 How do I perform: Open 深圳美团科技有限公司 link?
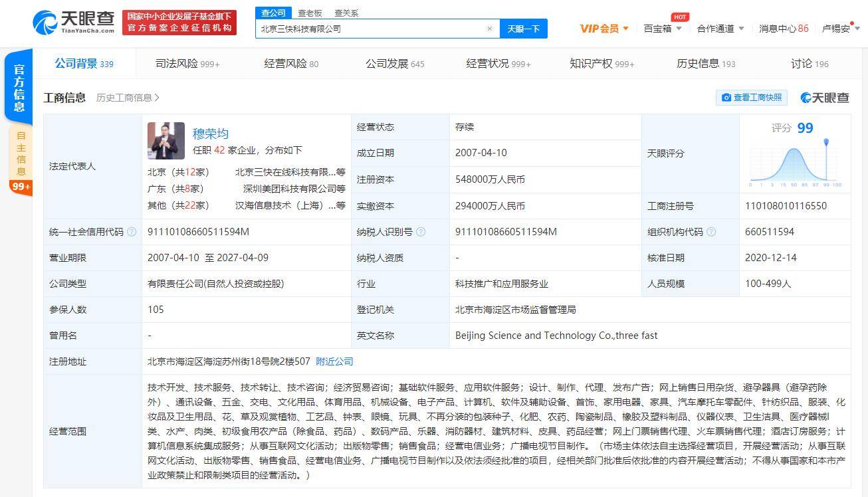click(x=294, y=189)
